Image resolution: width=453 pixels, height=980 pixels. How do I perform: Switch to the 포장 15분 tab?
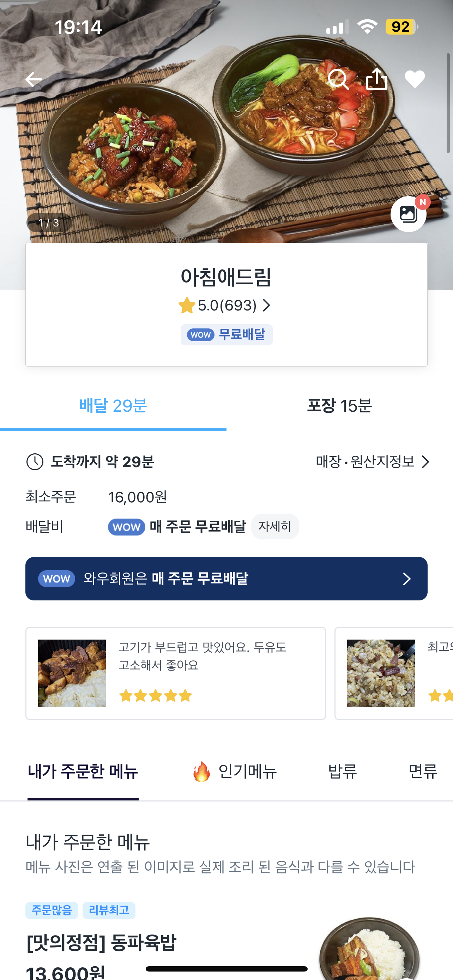click(x=339, y=406)
